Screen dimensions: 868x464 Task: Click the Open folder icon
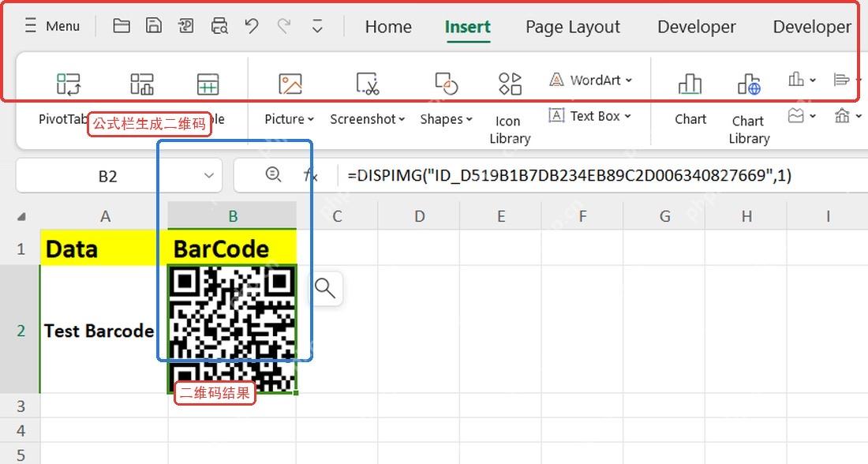click(122, 26)
